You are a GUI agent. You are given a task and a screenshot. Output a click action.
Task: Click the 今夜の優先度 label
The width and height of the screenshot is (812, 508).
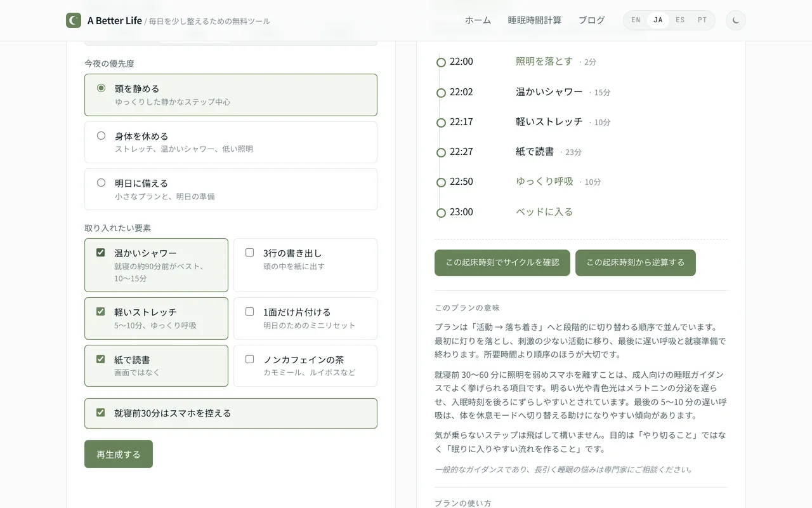coord(109,63)
